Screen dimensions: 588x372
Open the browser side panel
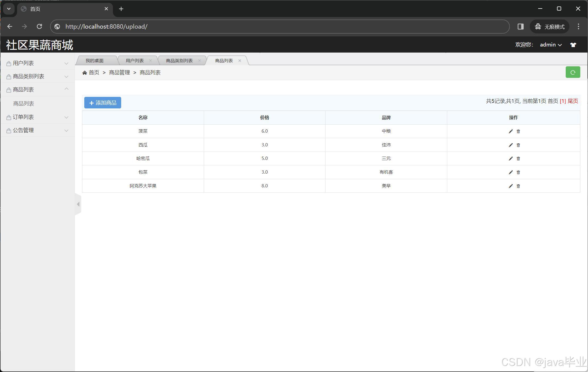pos(520,26)
